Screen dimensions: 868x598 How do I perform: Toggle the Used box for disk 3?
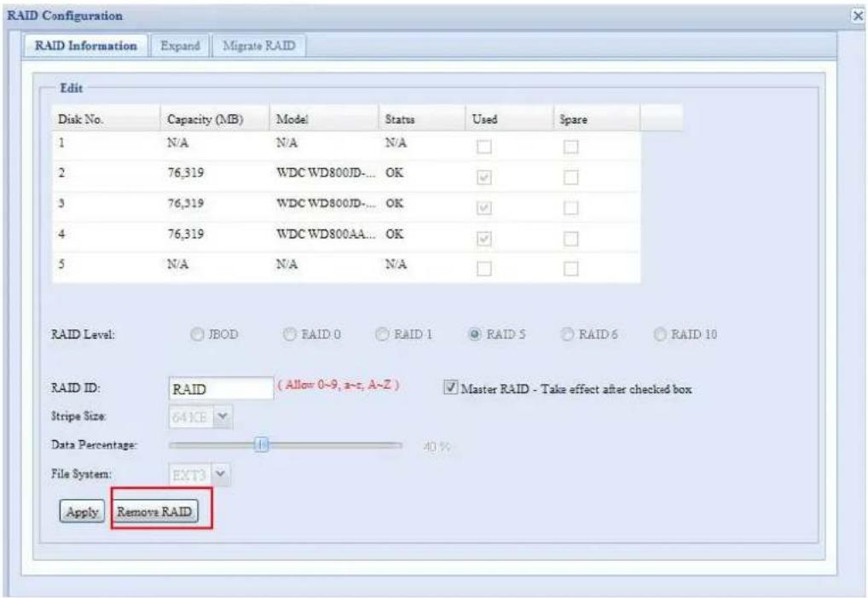(x=483, y=208)
